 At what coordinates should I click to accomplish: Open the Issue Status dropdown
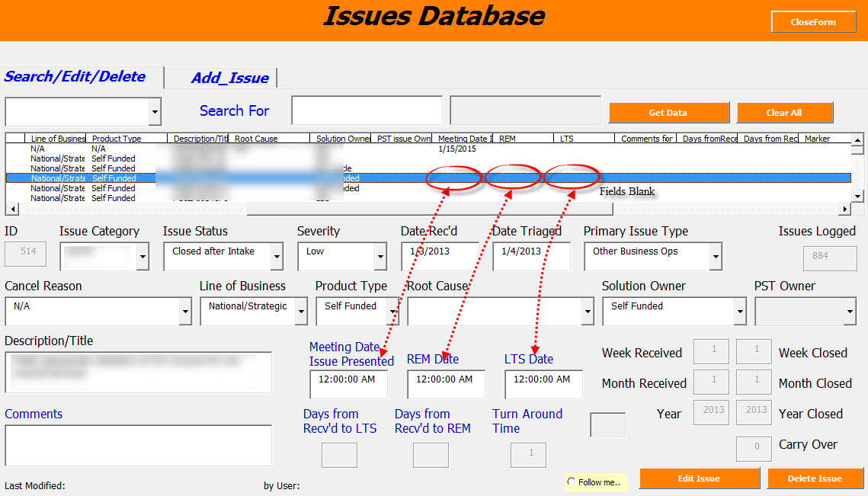pyautogui.click(x=277, y=258)
